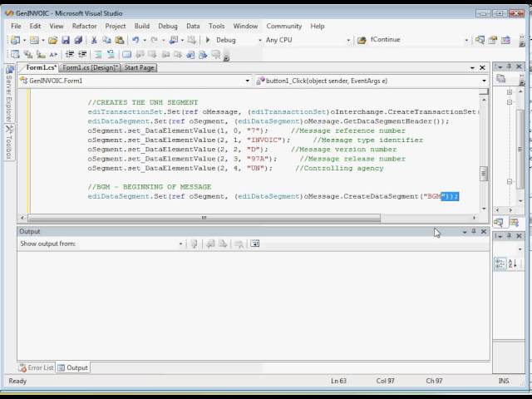Screen dimensions: 532x399
Task: Open the Refactor menu
Action: point(84,26)
